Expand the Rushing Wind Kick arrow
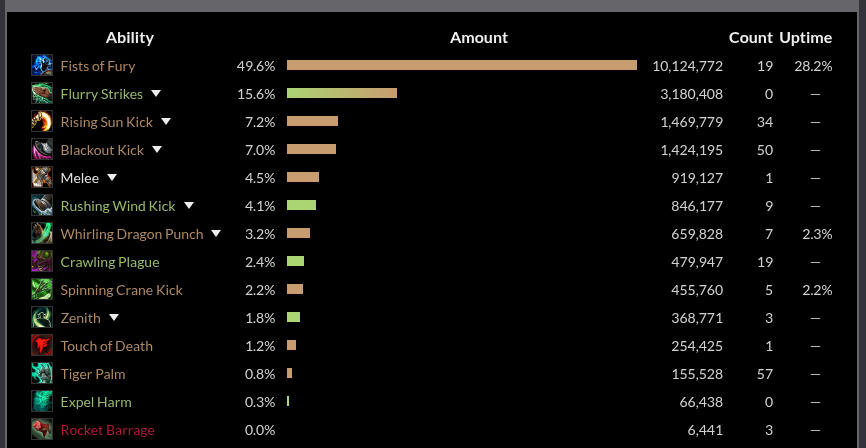This screenshot has width=866, height=448. point(189,206)
